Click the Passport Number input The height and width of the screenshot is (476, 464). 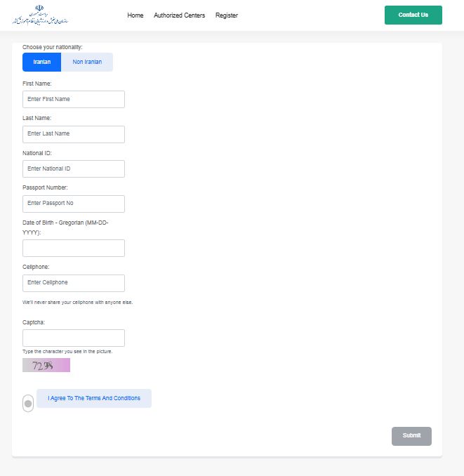[74, 204]
